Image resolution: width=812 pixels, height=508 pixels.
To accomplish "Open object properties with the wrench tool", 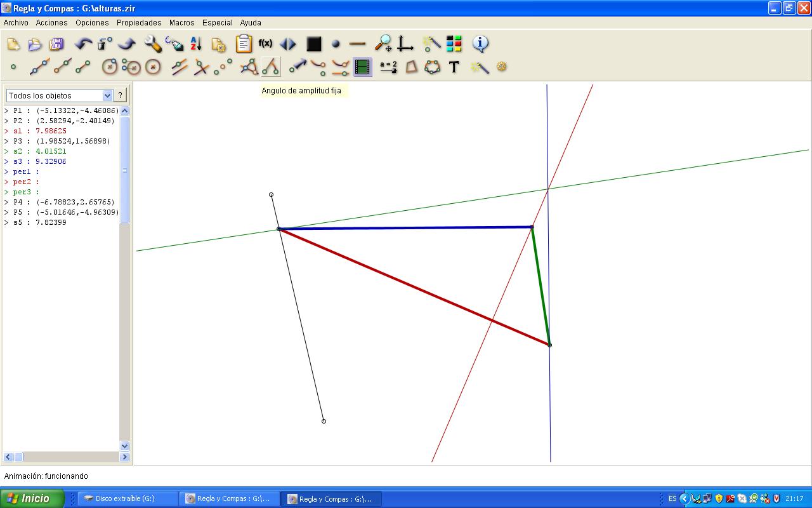I will pos(153,44).
